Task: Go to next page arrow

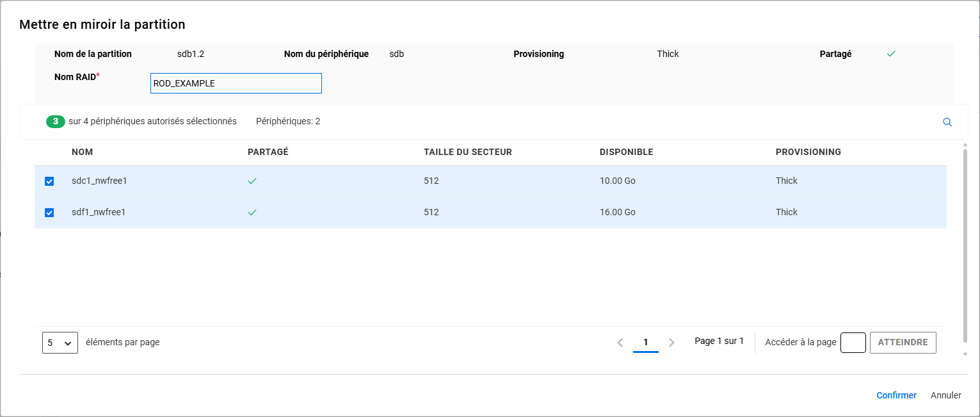Action: tap(671, 343)
